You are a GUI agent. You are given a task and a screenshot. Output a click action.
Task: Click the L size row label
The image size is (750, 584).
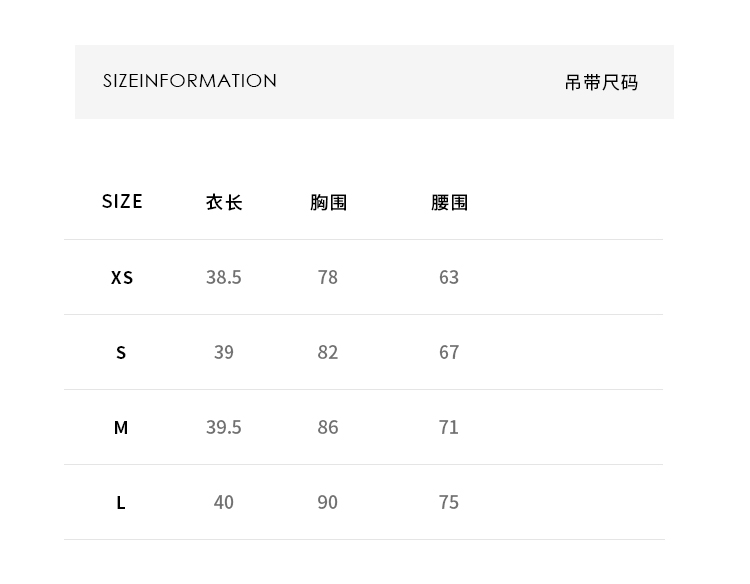click(x=121, y=503)
